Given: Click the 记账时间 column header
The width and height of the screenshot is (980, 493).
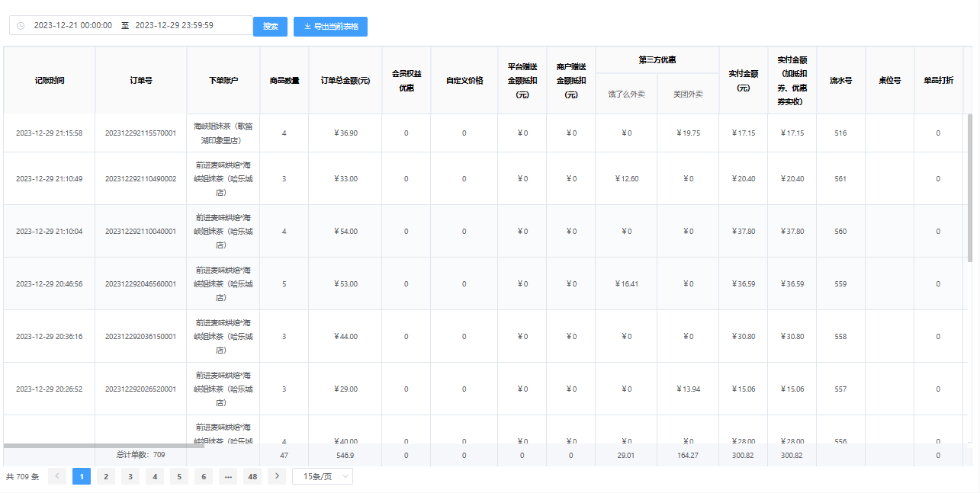Looking at the screenshot, I should pos(48,79).
